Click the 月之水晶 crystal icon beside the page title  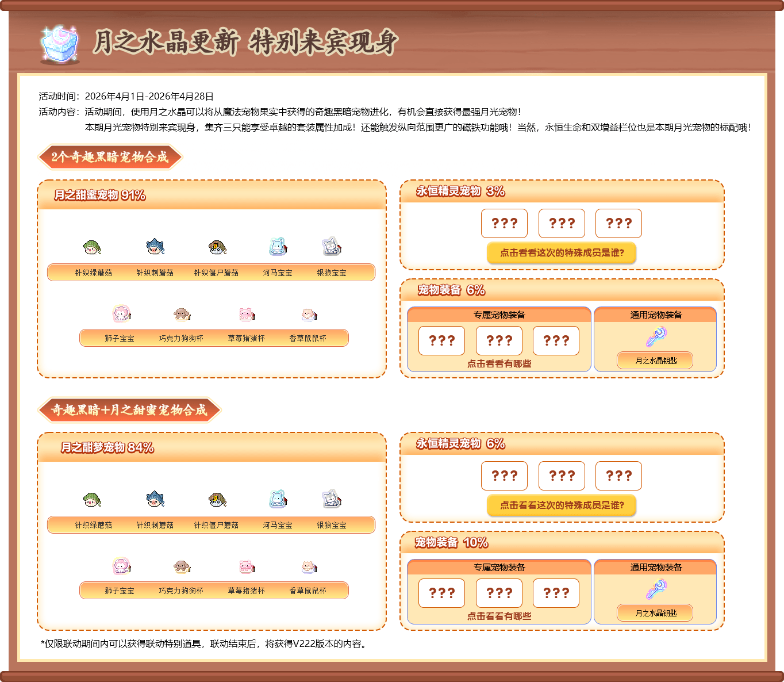pos(60,44)
